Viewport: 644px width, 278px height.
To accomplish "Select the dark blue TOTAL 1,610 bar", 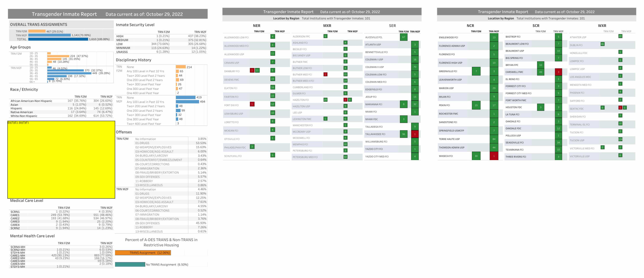I will pos(58,39).
